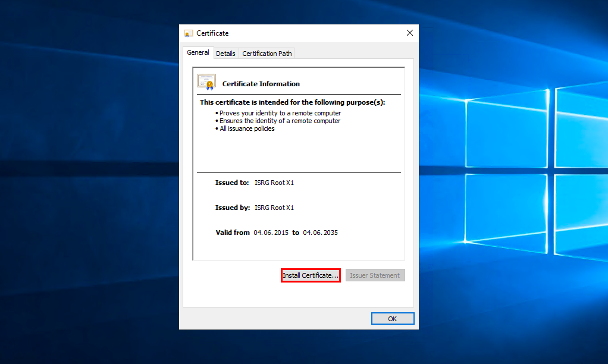Click the disabled Issuer Statement button
The width and height of the screenshot is (608, 364).
[375, 275]
